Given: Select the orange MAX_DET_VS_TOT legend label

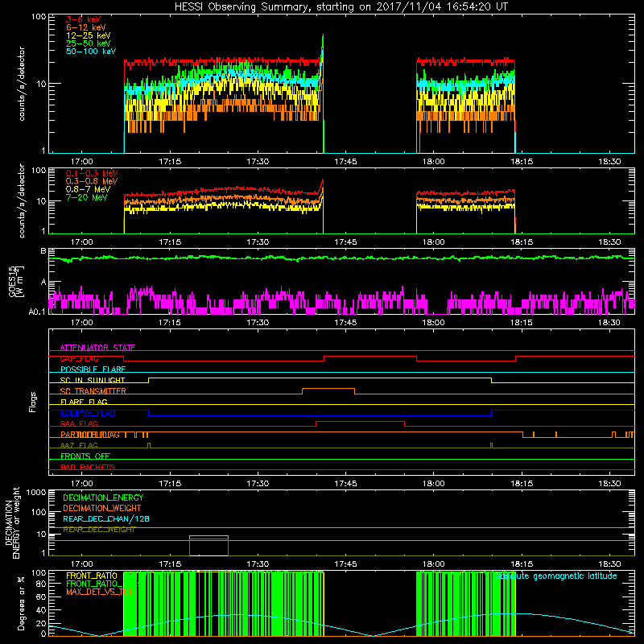Looking at the screenshot, I should (x=100, y=592).
